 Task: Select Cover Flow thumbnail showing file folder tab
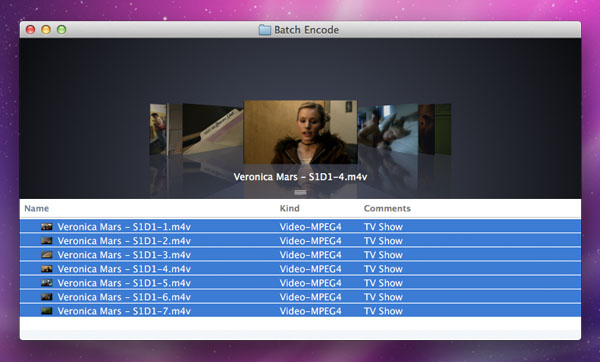(x=212, y=129)
